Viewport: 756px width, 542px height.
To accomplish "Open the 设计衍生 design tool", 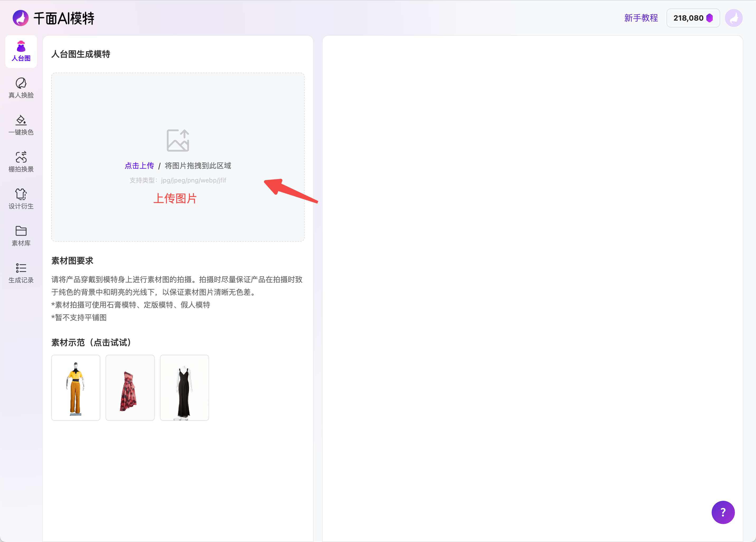I will [21, 199].
